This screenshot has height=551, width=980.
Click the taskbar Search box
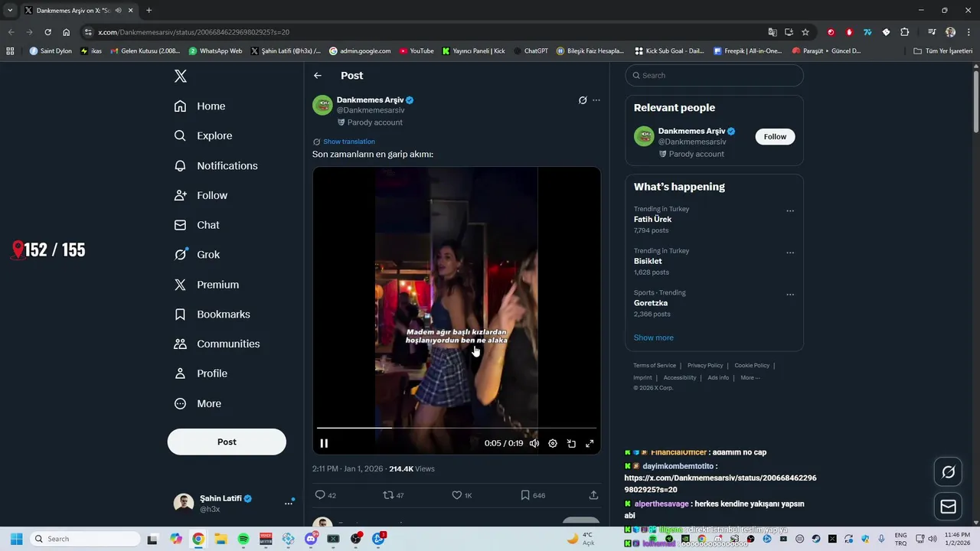pyautogui.click(x=85, y=539)
